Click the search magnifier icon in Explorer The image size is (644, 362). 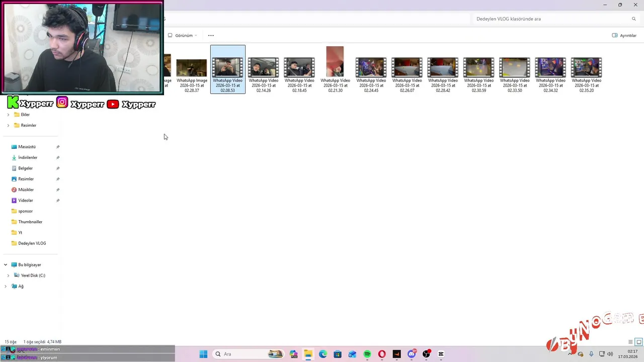point(633,19)
